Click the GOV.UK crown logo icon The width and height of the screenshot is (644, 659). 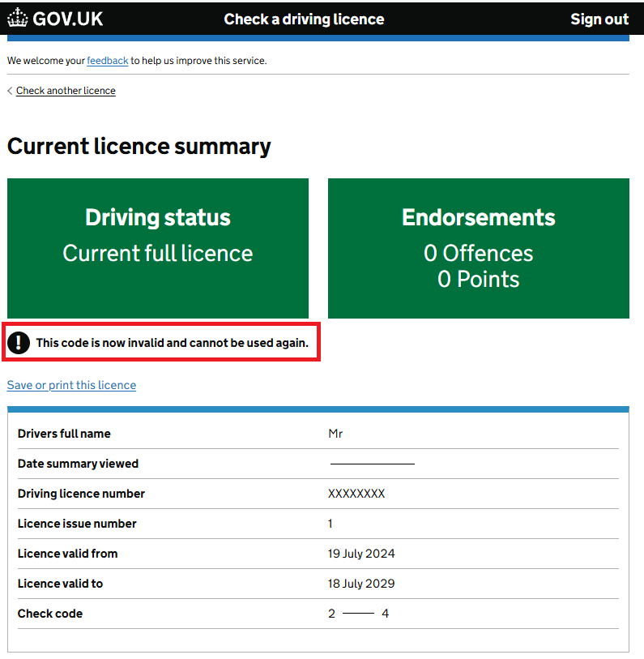(18, 19)
